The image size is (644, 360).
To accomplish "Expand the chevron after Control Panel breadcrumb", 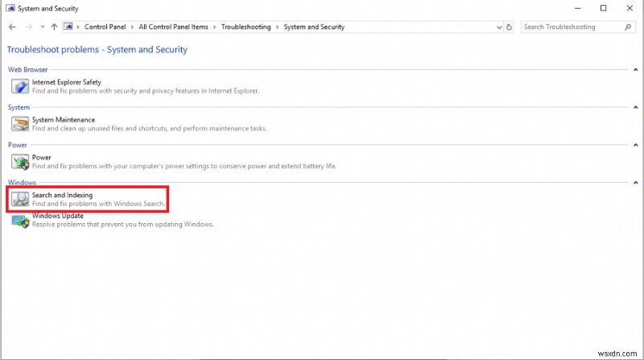I will pos(132,27).
